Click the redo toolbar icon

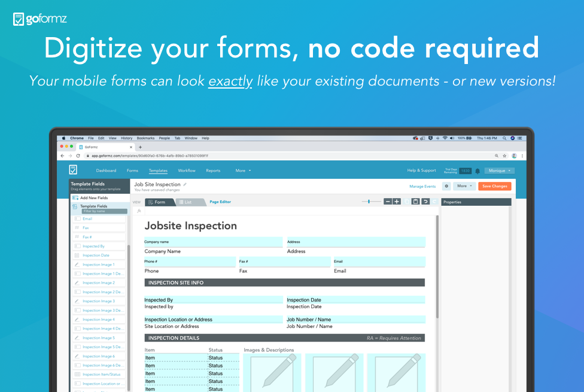coord(434,202)
